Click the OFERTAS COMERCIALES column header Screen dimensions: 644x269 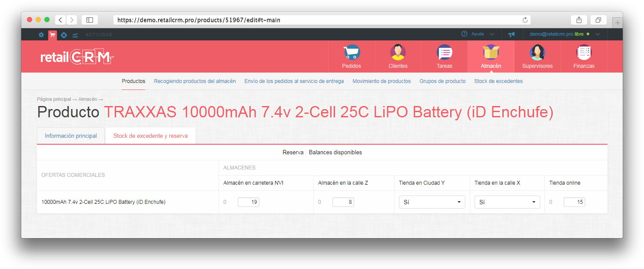pyautogui.click(x=73, y=175)
